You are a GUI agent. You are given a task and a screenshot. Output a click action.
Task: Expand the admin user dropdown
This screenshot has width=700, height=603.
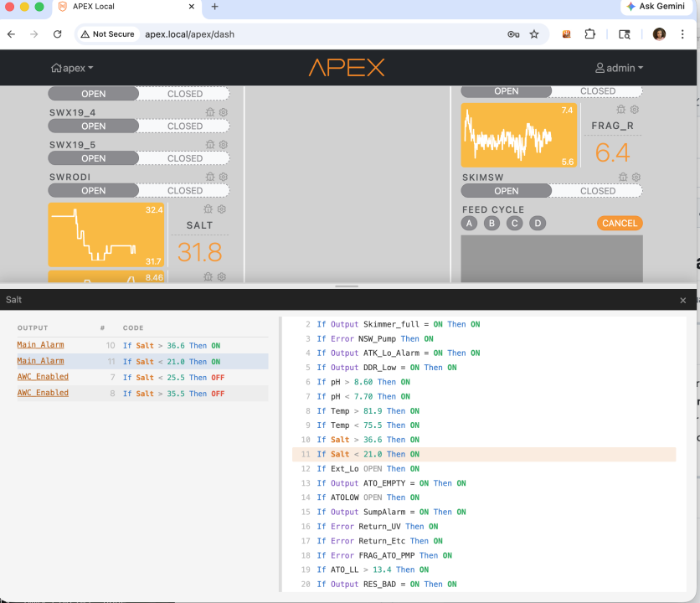620,68
